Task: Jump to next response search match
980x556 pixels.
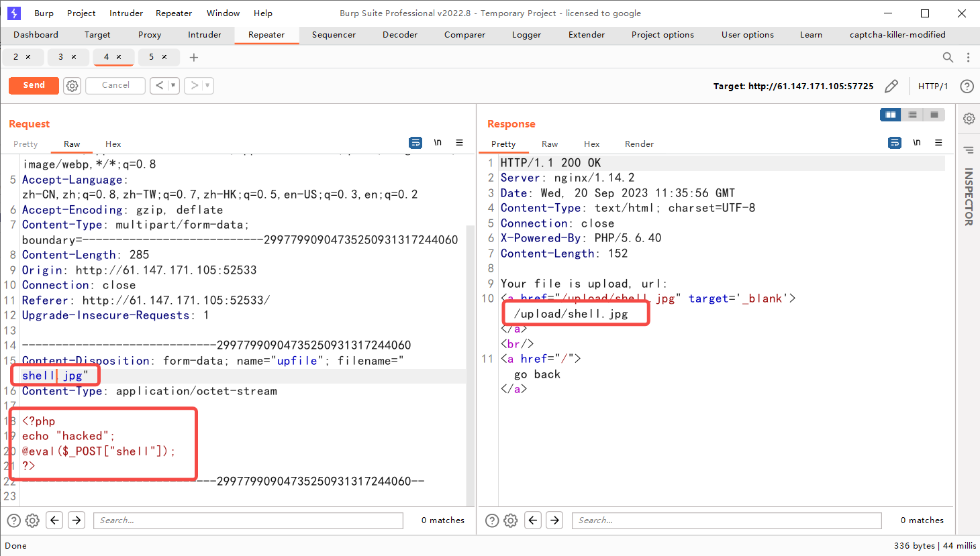Action: pos(554,520)
